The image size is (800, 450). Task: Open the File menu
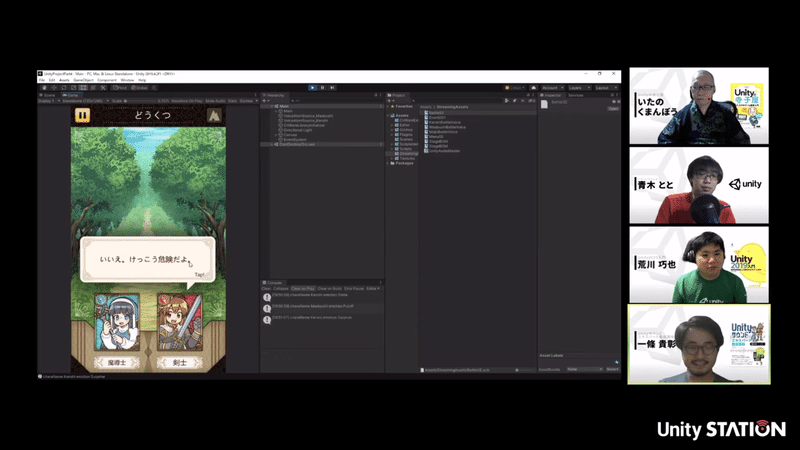point(42,80)
